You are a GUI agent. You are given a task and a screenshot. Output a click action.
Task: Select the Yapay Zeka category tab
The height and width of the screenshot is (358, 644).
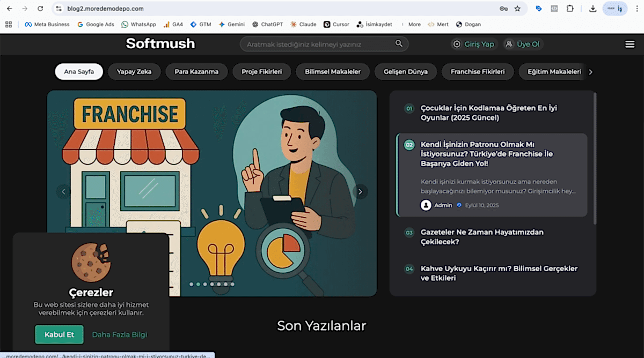pos(134,71)
